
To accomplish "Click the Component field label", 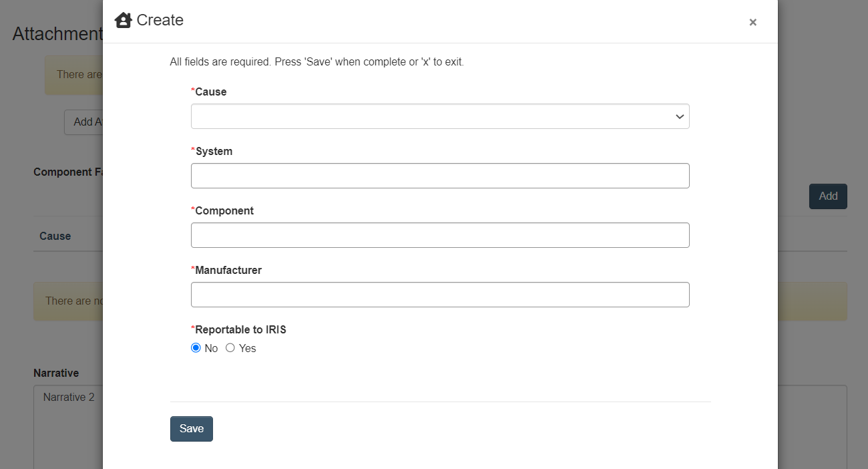I will point(224,211).
